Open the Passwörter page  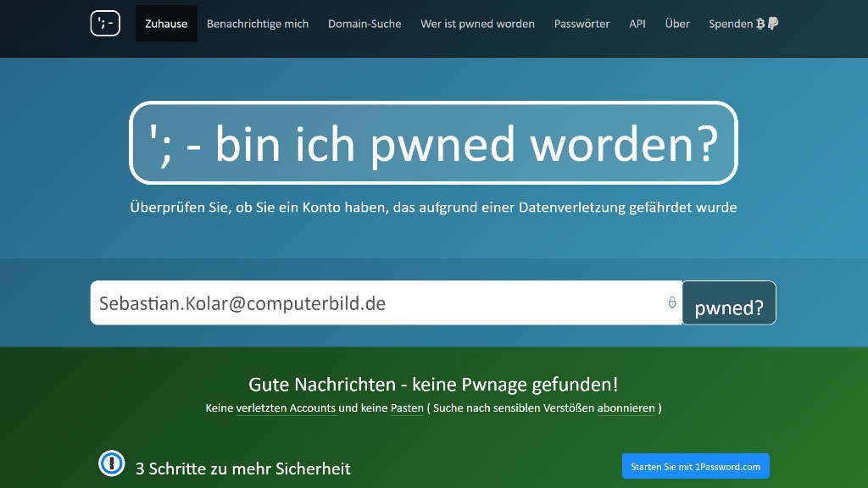(x=581, y=24)
